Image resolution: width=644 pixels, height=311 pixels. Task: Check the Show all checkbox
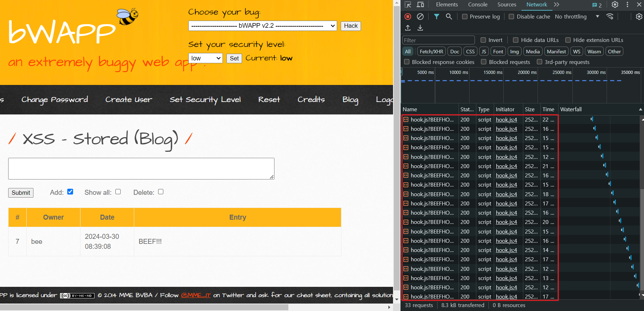point(118,192)
